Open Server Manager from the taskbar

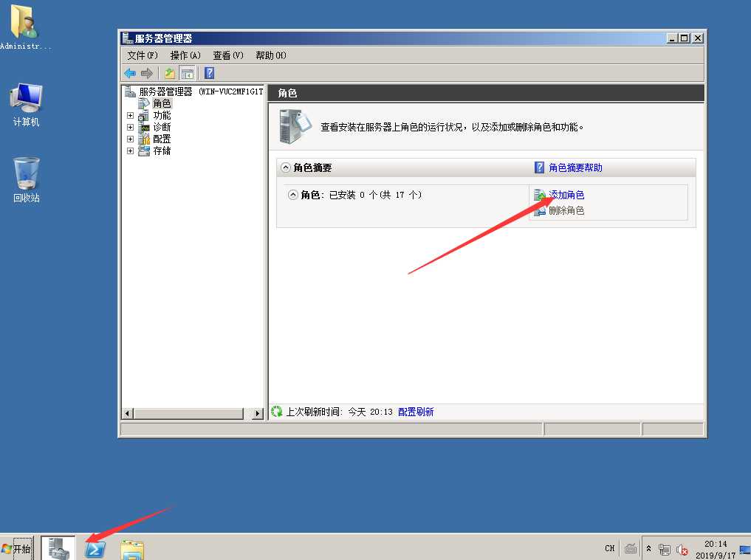[x=58, y=548]
